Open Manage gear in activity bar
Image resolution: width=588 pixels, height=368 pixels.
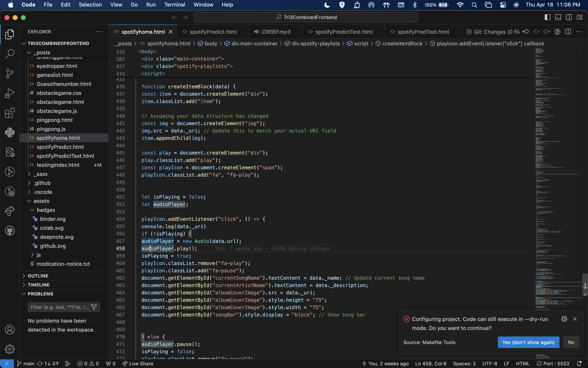(10, 349)
